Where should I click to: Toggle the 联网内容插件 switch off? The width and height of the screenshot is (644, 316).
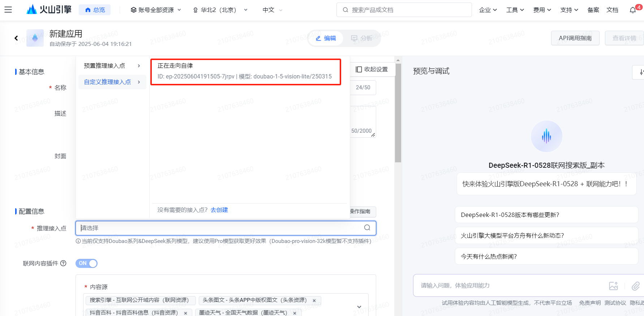coord(86,263)
